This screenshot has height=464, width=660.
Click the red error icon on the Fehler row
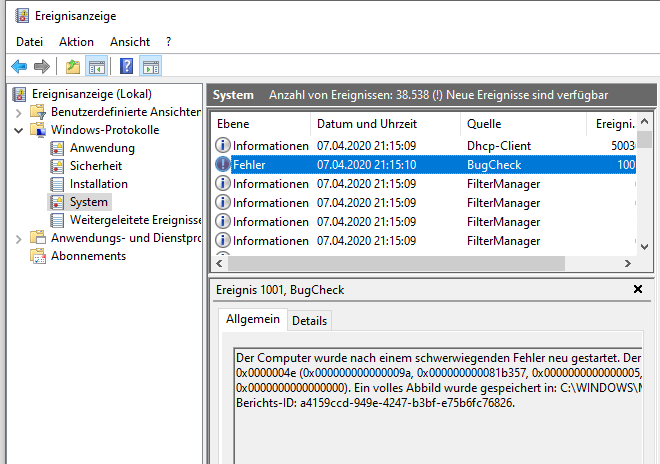click(223, 164)
